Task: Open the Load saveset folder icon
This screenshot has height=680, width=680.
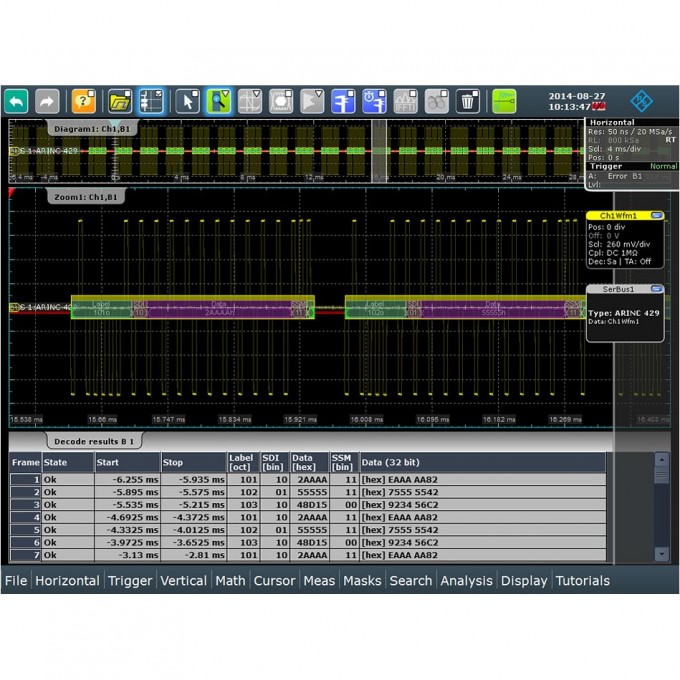Action: click(120, 101)
